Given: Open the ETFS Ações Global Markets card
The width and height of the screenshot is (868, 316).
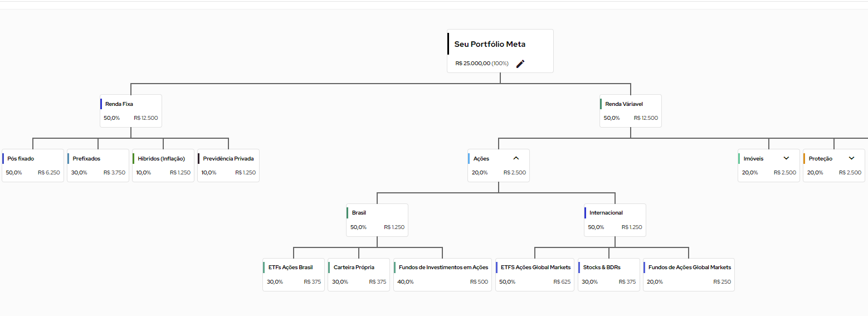Looking at the screenshot, I should click(x=535, y=274).
